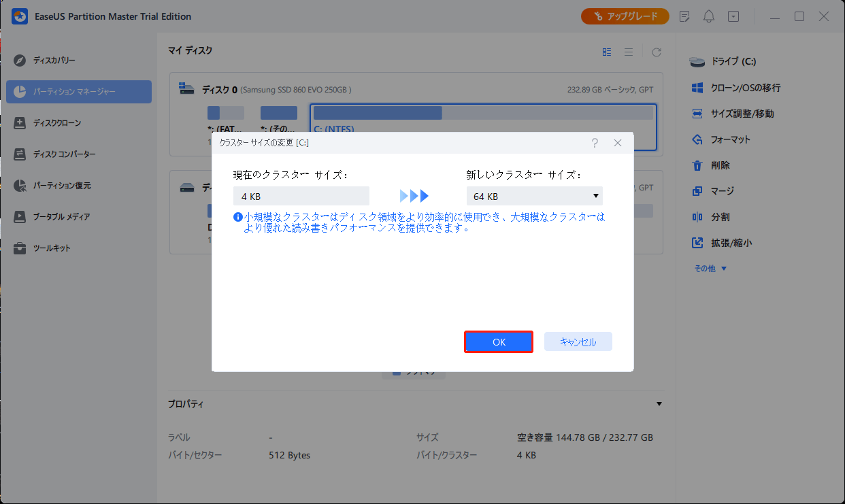Viewport: 845px width, 504px height.
Task: Switch to the list view icon
Action: (x=629, y=52)
